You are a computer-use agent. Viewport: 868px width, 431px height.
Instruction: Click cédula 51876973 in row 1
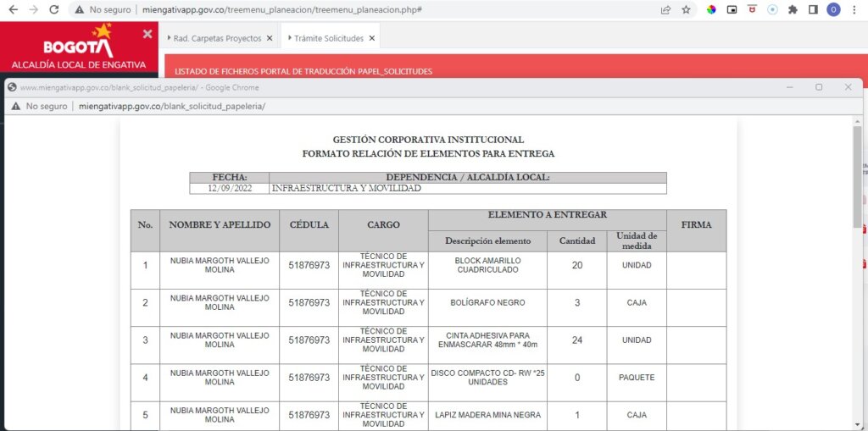(x=309, y=265)
